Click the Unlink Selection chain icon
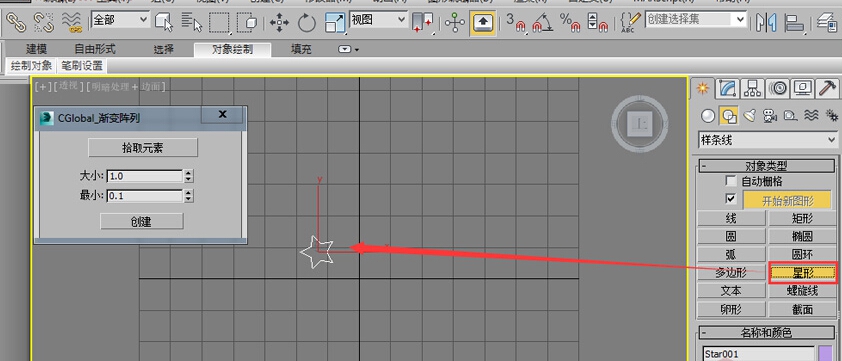842x361 pixels. [x=43, y=23]
